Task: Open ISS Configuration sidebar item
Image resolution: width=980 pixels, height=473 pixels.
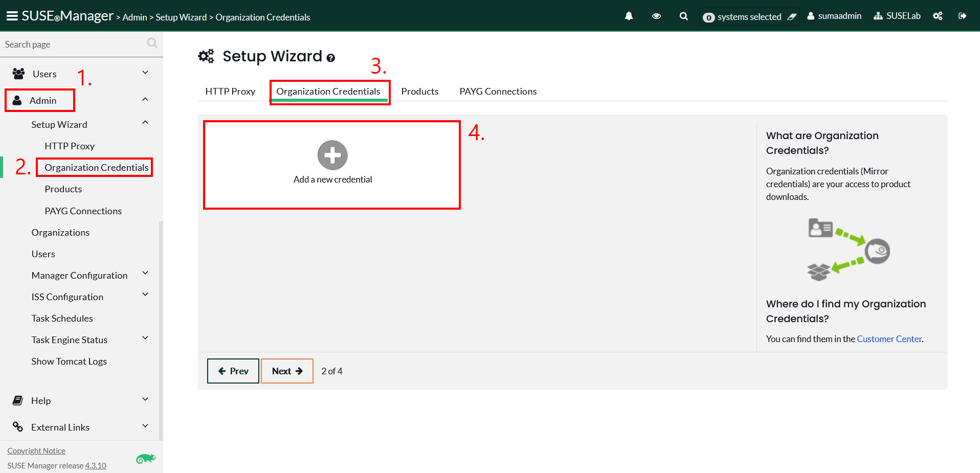Action: click(x=67, y=297)
